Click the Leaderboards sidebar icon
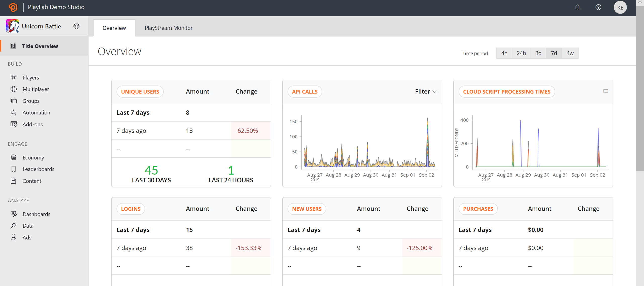 [14, 169]
